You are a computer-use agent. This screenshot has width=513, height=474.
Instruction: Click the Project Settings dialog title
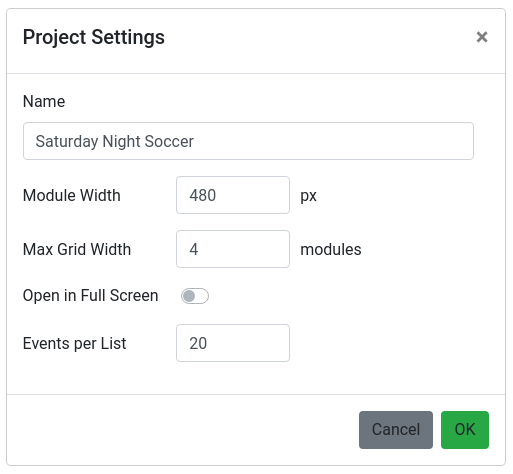click(94, 37)
